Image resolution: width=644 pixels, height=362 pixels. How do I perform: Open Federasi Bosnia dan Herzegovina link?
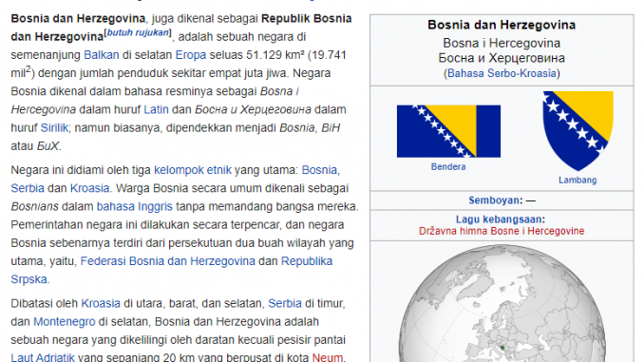coord(167,261)
